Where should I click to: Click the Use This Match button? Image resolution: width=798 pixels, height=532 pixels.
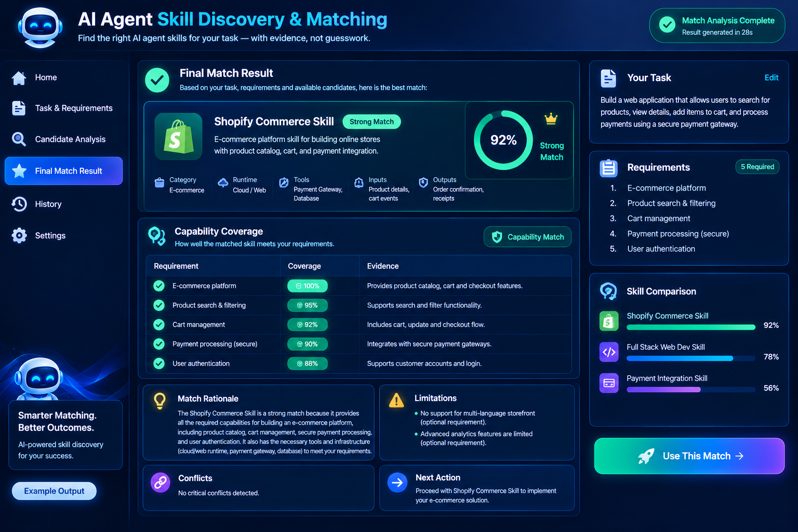pyautogui.click(x=689, y=456)
